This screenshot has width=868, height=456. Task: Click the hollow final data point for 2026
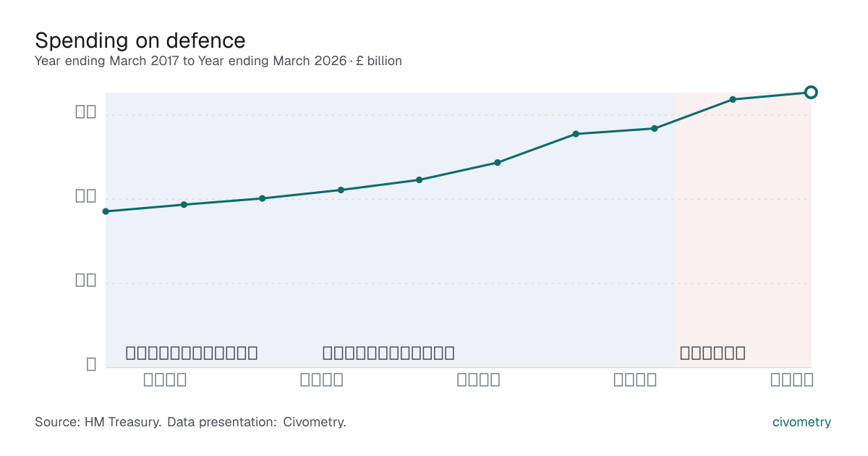click(811, 92)
